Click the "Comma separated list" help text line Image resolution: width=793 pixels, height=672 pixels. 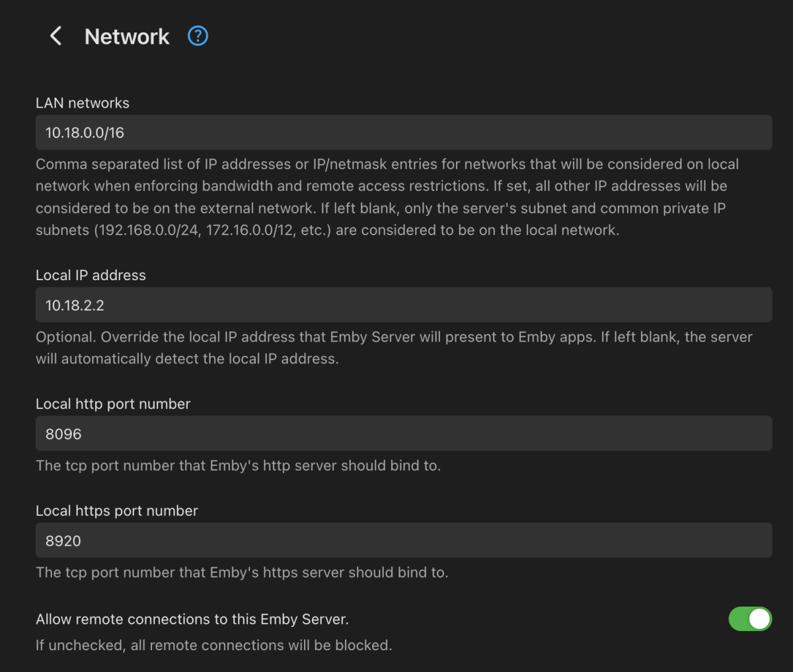point(387,164)
